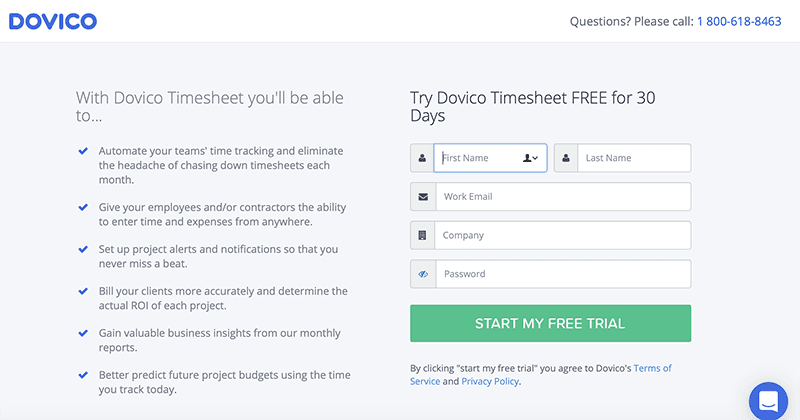Click the envelope icon beside Work Email
Viewport: 800px width, 420px height.
point(422,197)
